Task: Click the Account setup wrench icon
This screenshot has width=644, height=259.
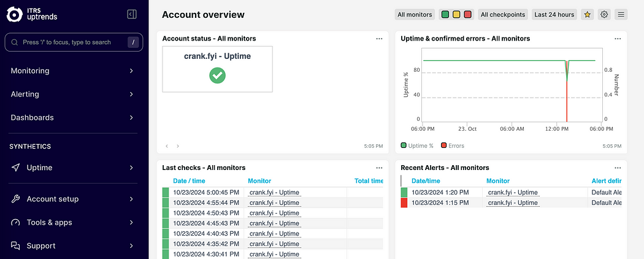Action: [15, 199]
